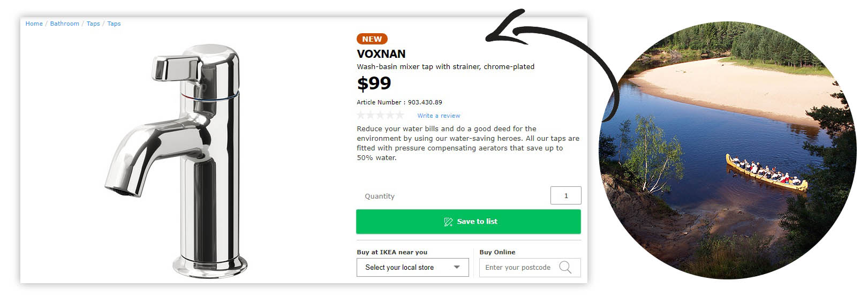Image resolution: width=868 pixels, height=303 pixels.
Task: Click the Write a review link
Action: coord(439,116)
